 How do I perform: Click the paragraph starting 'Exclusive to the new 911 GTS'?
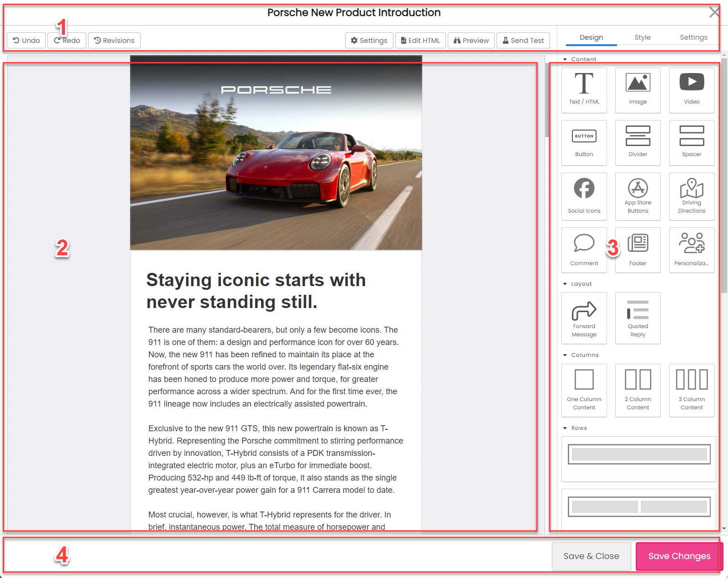click(x=275, y=459)
